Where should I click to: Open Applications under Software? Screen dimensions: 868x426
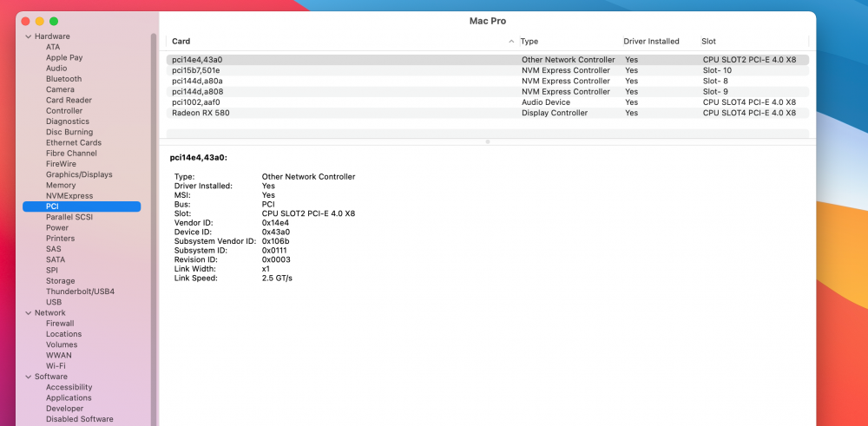(69, 397)
